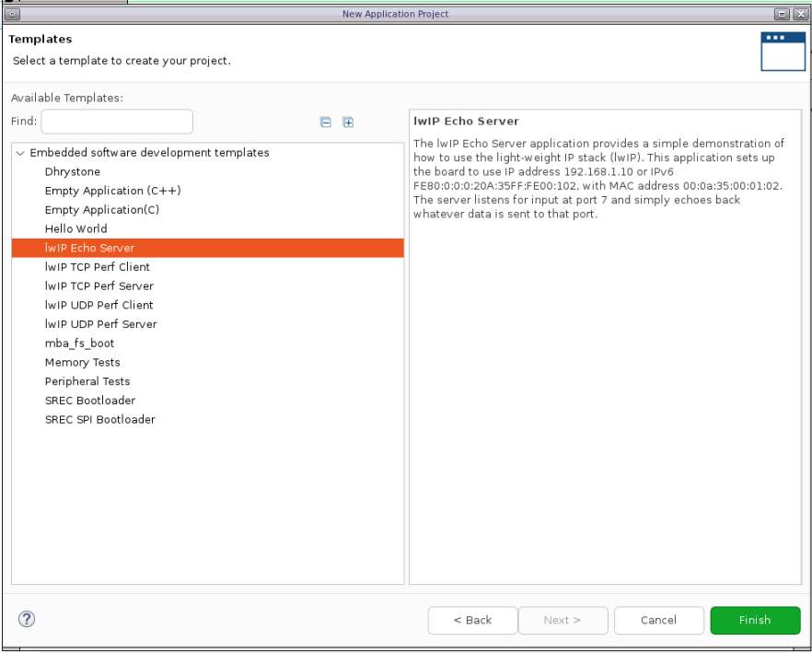Pick the lwIP UDP Perf Server template
The height and width of the screenshot is (653, 812).
coord(100,324)
